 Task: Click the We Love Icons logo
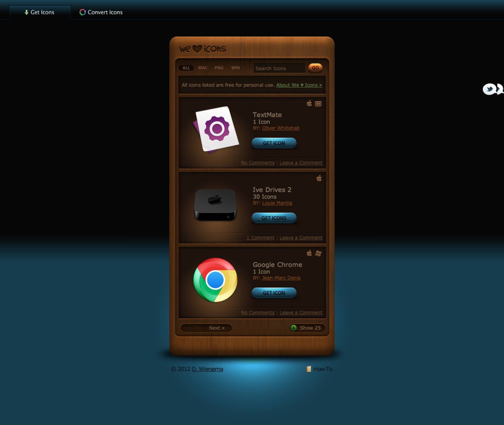(x=203, y=49)
